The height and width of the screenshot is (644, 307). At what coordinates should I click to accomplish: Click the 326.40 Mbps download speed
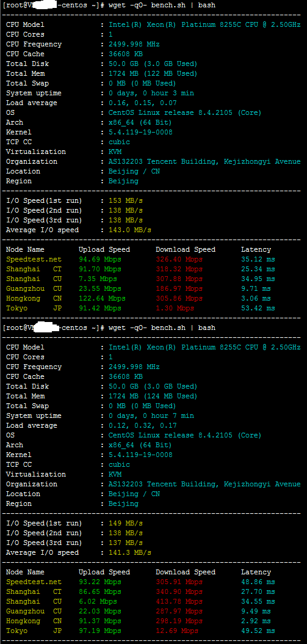click(x=179, y=259)
